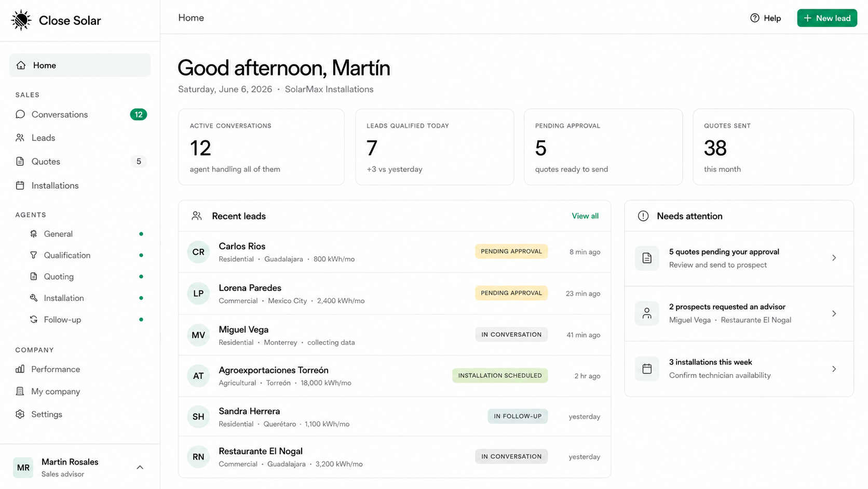Click Lorena Paredes Pending Approval badge
The height and width of the screenshot is (489, 868).
tap(511, 293)
